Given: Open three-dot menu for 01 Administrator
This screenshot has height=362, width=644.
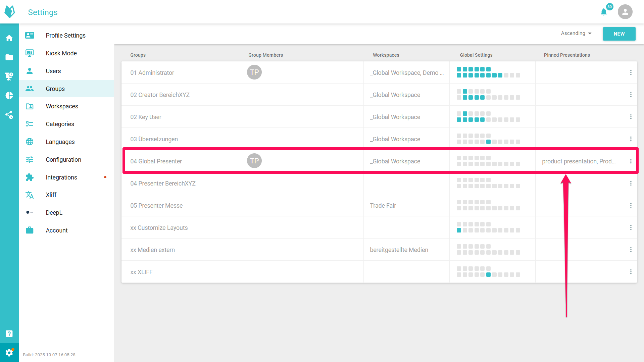Looking at the screenshot, I should click(631, 72).
